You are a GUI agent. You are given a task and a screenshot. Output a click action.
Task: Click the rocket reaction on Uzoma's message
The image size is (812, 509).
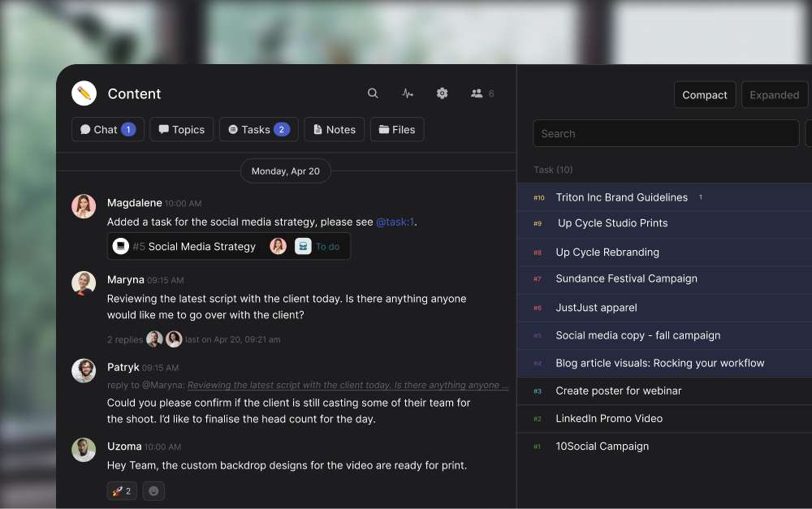click(x=121, y=490)
